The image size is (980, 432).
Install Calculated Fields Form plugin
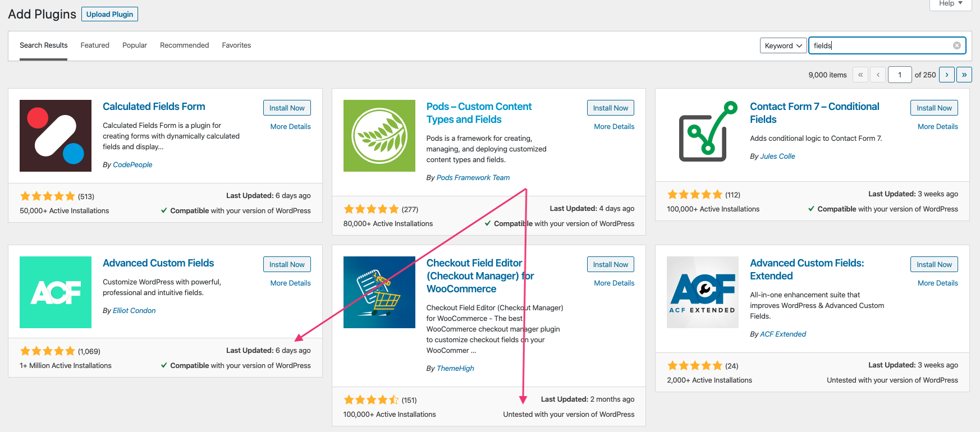click(287, 108)
